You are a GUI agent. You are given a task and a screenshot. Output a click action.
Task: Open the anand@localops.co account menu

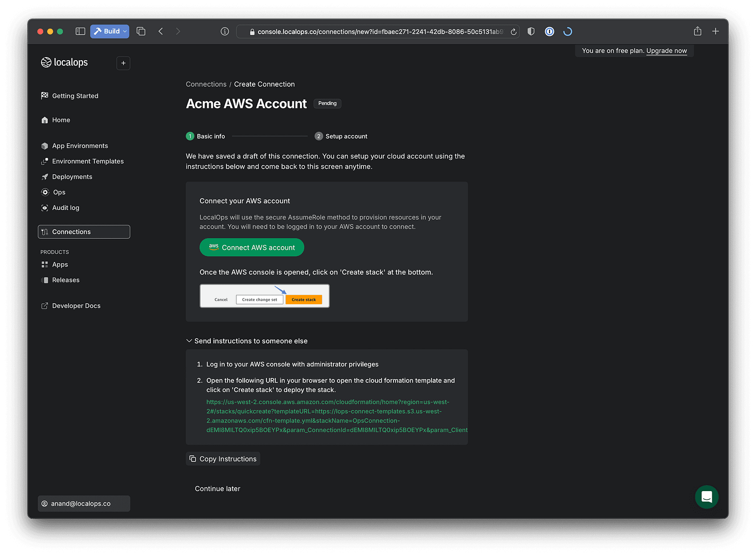[x=84, y=504]
